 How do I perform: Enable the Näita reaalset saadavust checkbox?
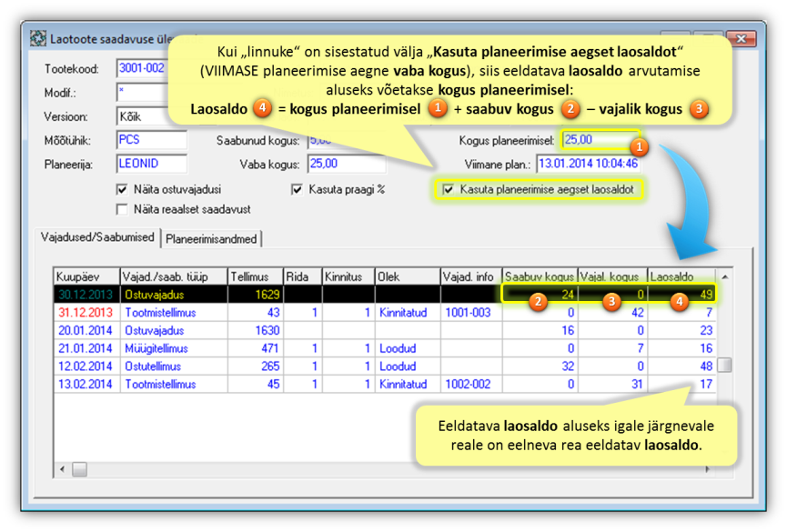122,209
